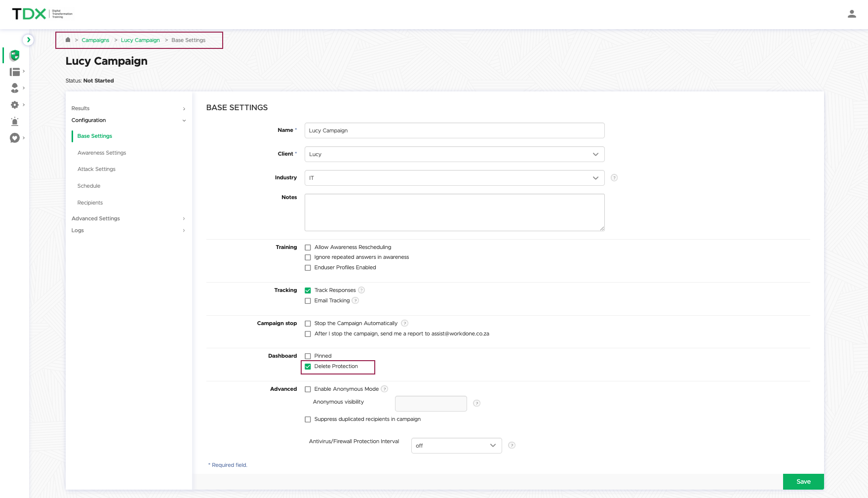Expand submenu arrow beside layout sidebar icon
This screenshot has width=868, height=498.
pyautogui.click(x=24, y=71)
